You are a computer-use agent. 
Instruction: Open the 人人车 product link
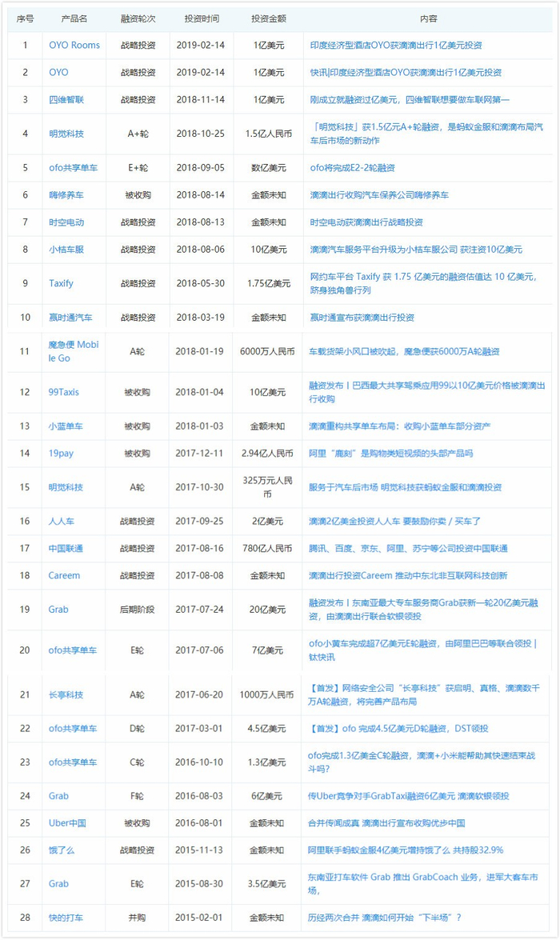point(61,521)
